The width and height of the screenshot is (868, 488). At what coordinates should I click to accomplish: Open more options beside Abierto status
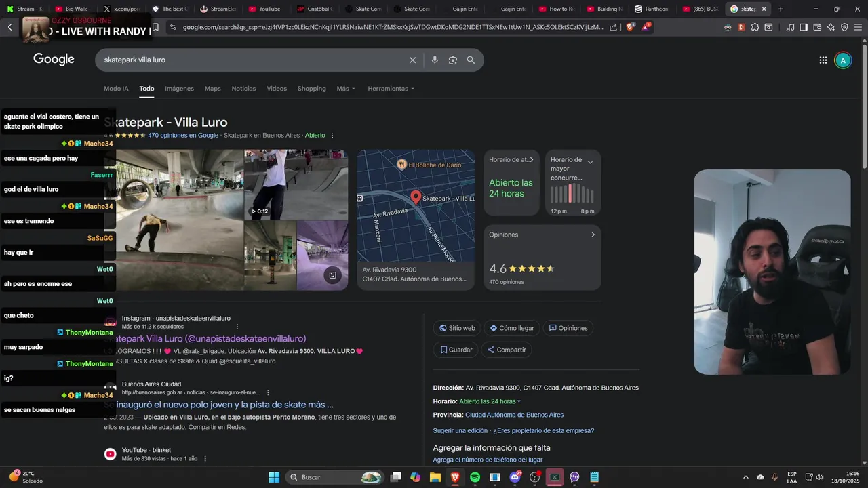click(332, 136)
